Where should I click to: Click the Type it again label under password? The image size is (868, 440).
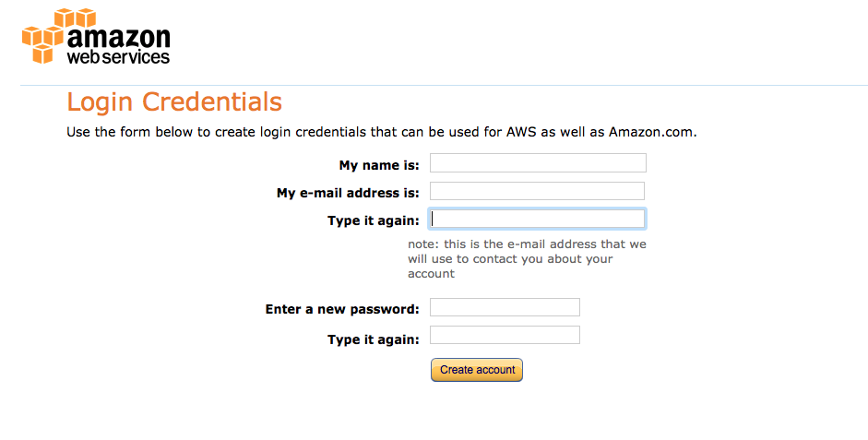pos(373,339)
